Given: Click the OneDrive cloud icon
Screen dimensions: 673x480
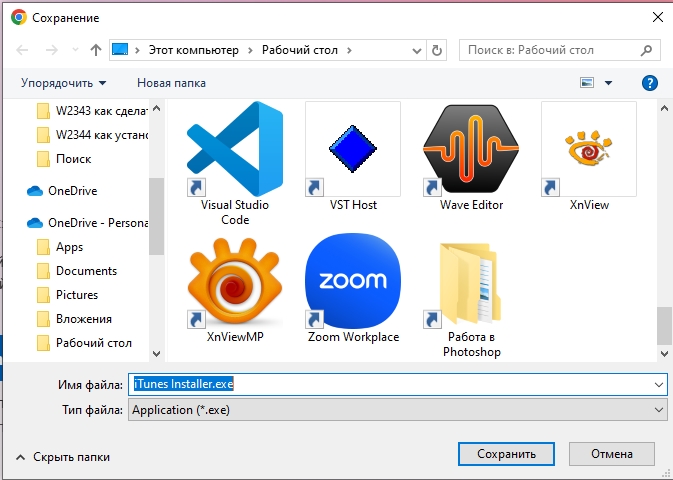Looking at the screenshot, I should click(x=35, y=191).
